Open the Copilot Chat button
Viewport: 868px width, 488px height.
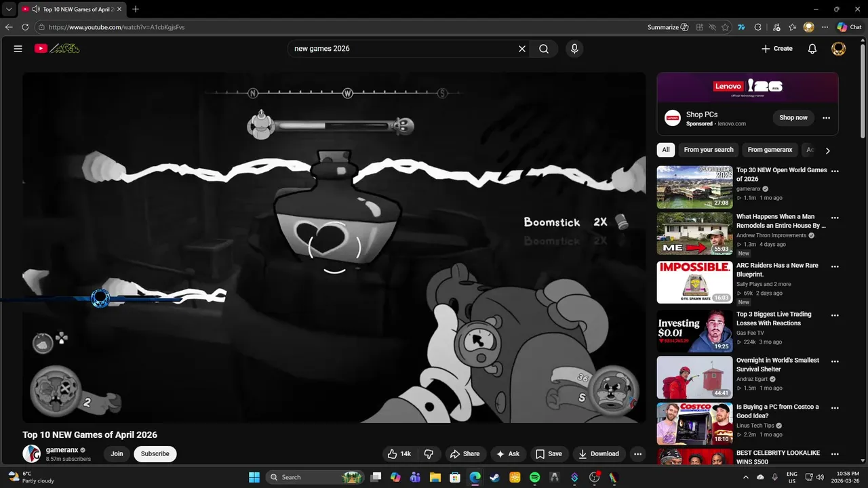coord(849,27)
